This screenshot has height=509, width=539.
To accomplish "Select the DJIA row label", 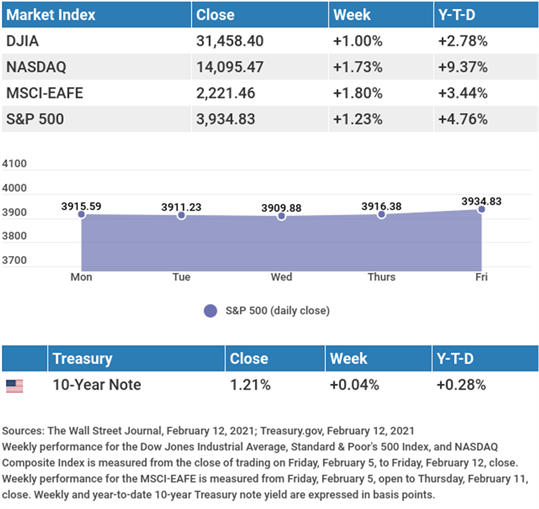I will pos(22,41).
